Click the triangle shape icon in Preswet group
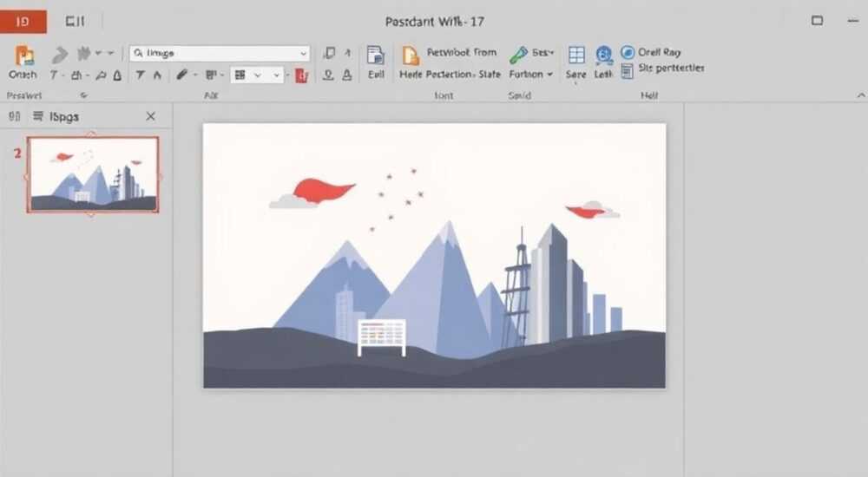This screenshot has width=868, height=477. (117, 75)
